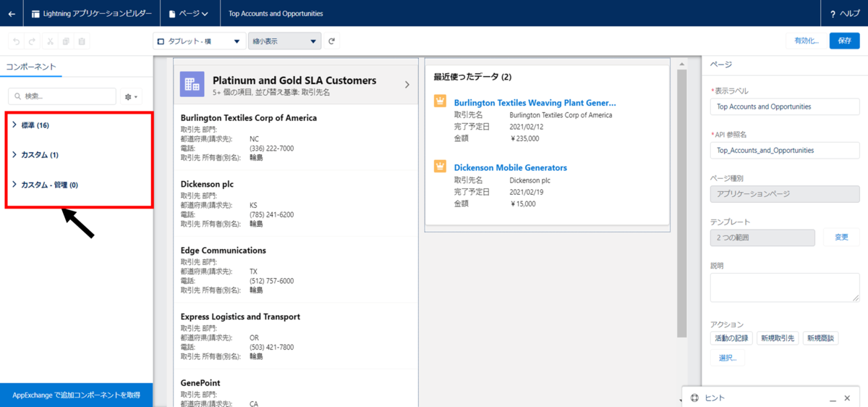Click the 活動の記録 action pill
Viewport: 868px width, 407px height.
pyautogui.click(x=732, y=338)
